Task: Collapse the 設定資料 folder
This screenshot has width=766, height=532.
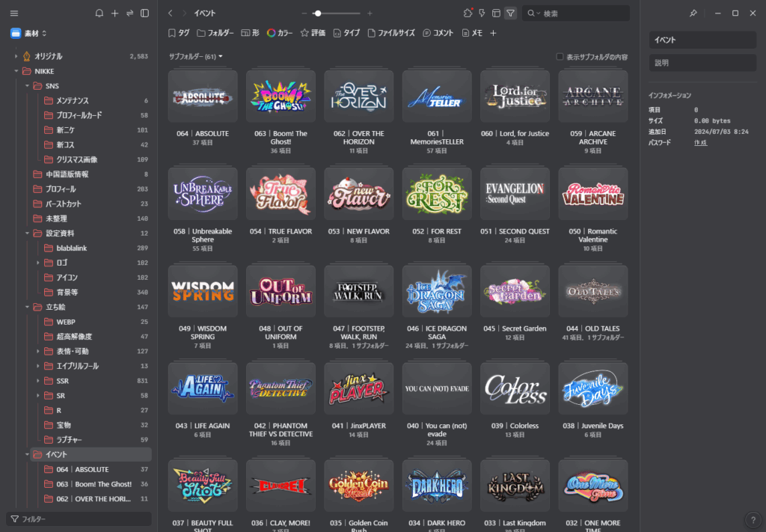Action: click(27, 233)
